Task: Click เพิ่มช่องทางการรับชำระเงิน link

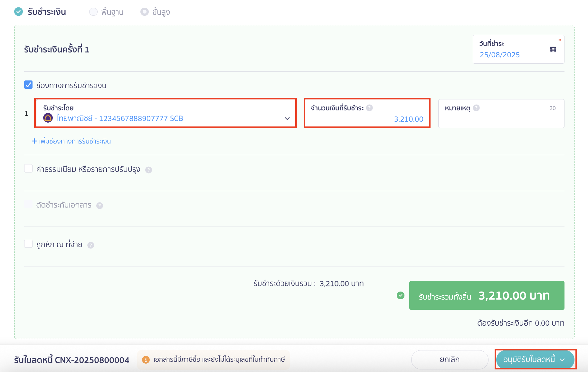Action: pos(71,141)
